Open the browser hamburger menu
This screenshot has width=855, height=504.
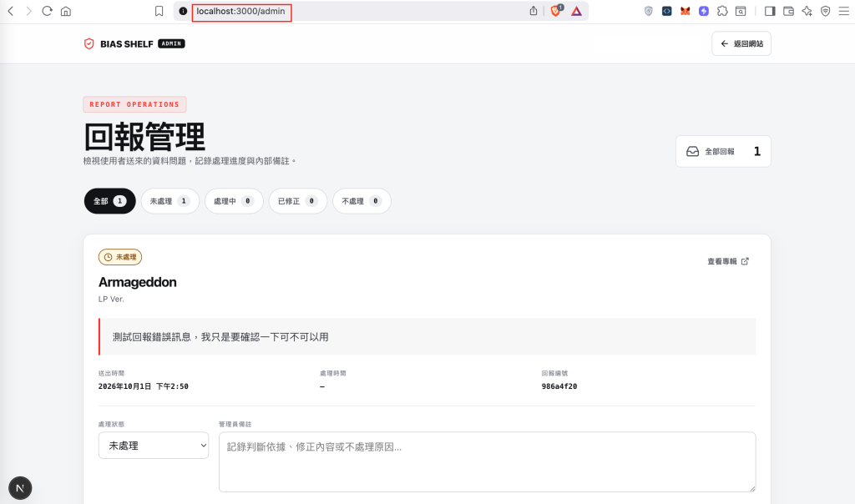click(843, 11)
